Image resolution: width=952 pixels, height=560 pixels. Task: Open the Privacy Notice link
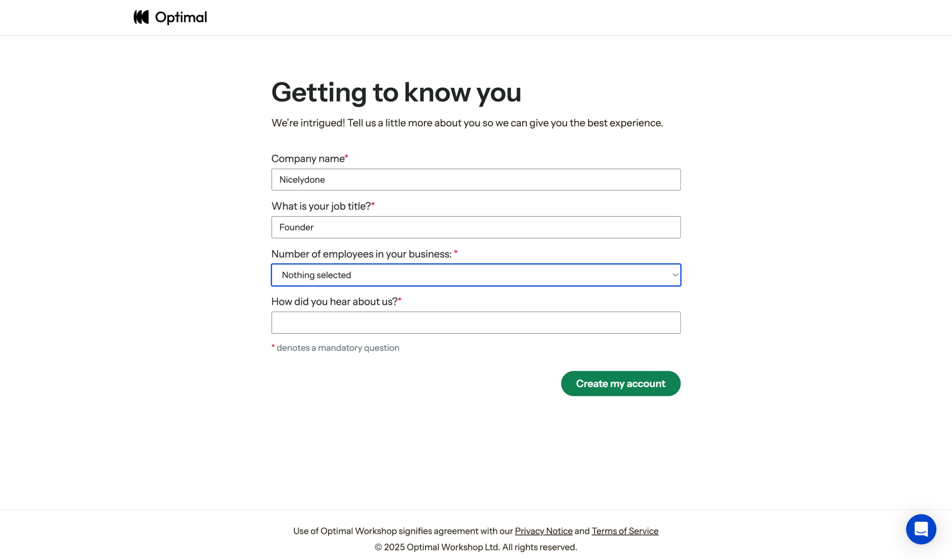click(543, 531)
